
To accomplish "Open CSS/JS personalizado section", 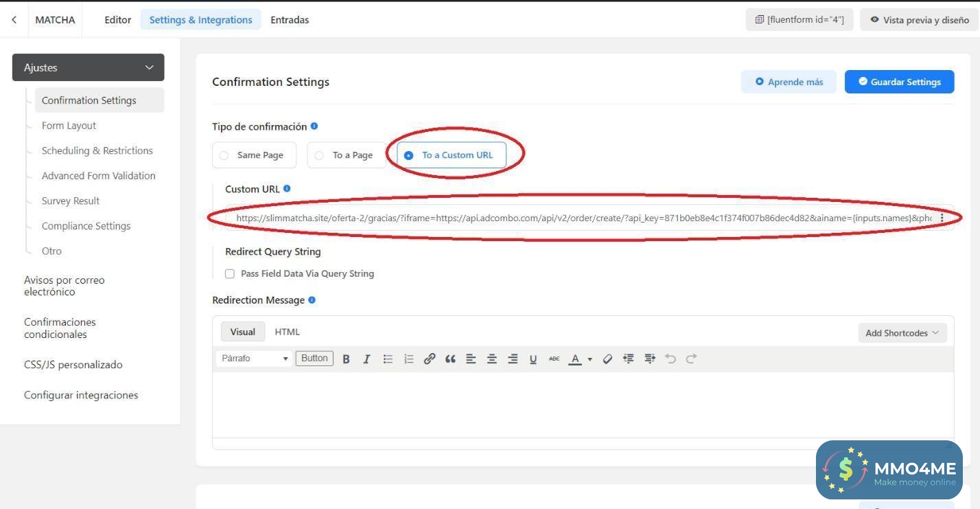I will (x=73, y=365).
